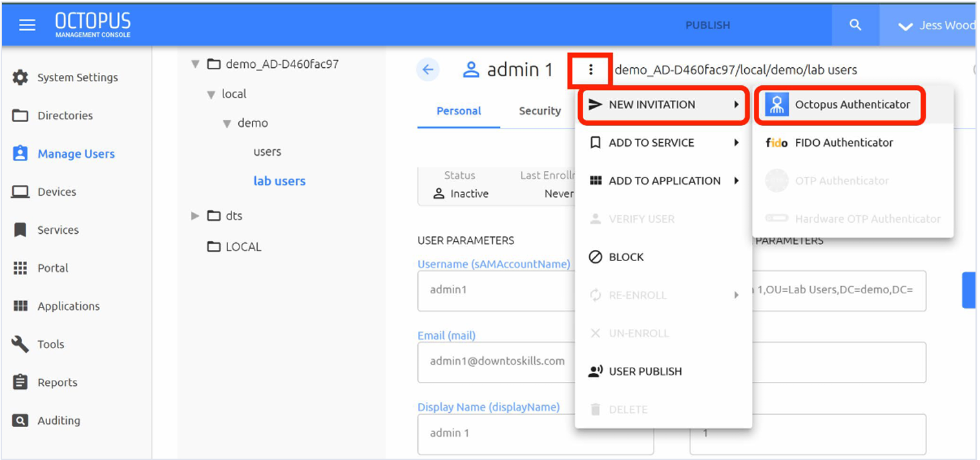The height and width of the screenshot is (460, 980).
Task: Click the User Publish speaker icon
Action: (x=596, y=371)
